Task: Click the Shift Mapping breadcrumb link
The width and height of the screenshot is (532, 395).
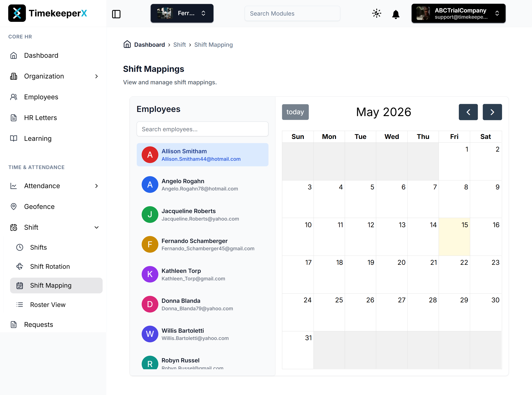Action: [x=213, y=45]
